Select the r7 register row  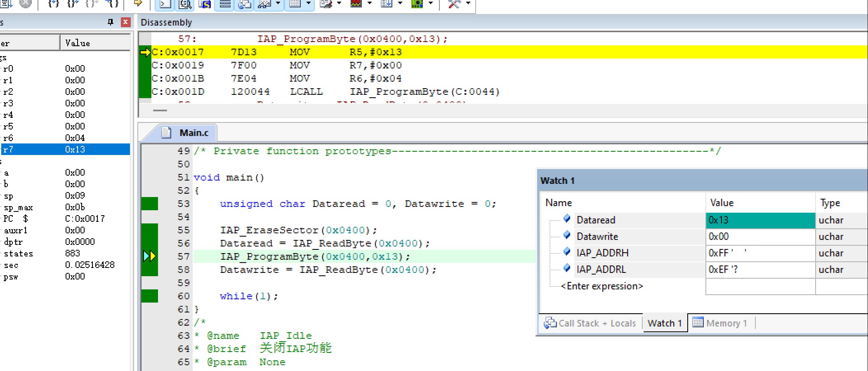pyautogui.click(x=65, y=149)
